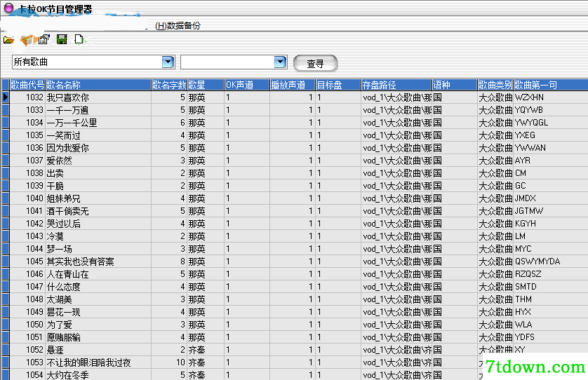Image resolution: width=588 pixels, height=380 pixels.
Task: Click the 查寻 search button
Action: (315, 63)
